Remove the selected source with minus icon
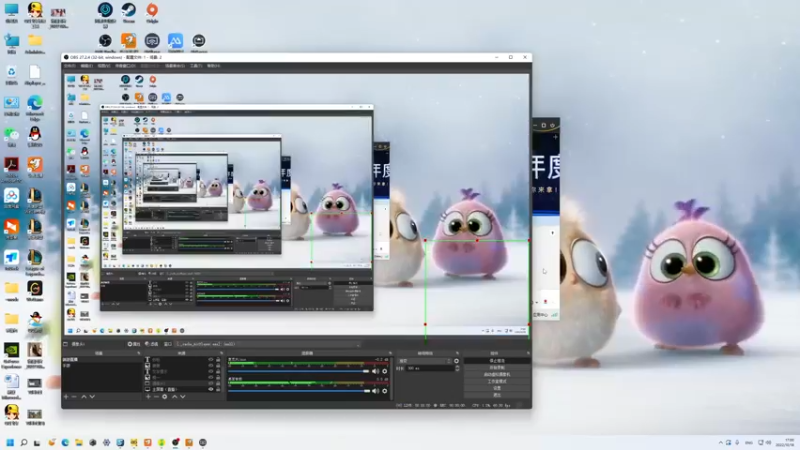The height and width of the screenshot is (450, 800). 156,396
